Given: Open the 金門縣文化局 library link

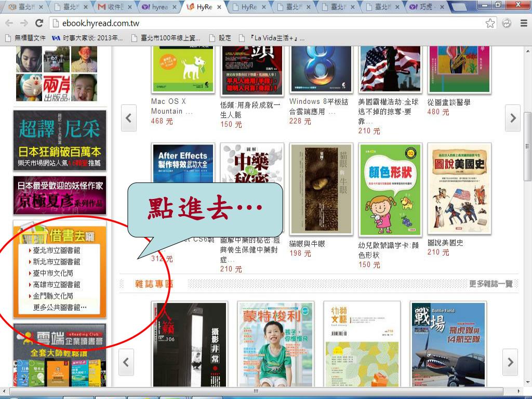Looking at the screenshot, I should tap(52, 296).
